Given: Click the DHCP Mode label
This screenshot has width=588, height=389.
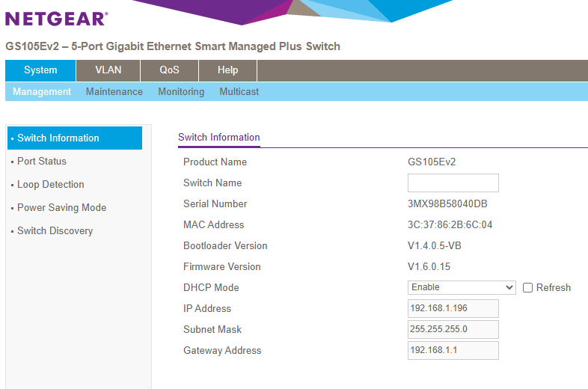Looking at the screenshot, I should (211, 287).
